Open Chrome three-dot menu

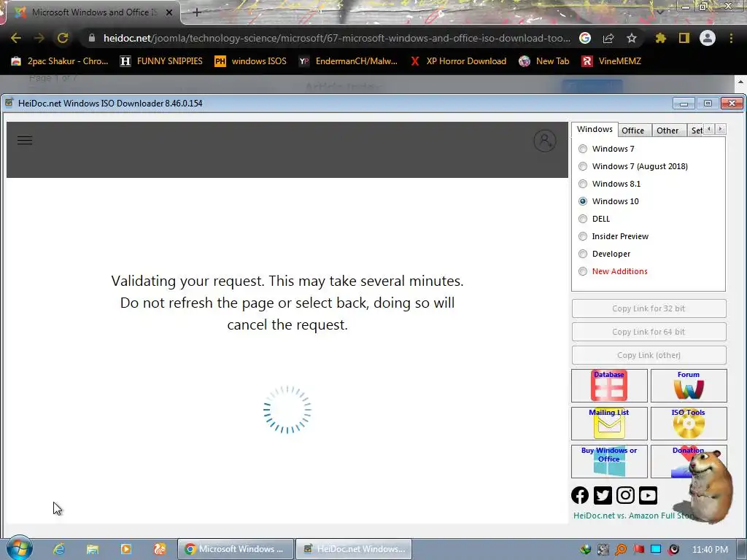pos(731,38)
